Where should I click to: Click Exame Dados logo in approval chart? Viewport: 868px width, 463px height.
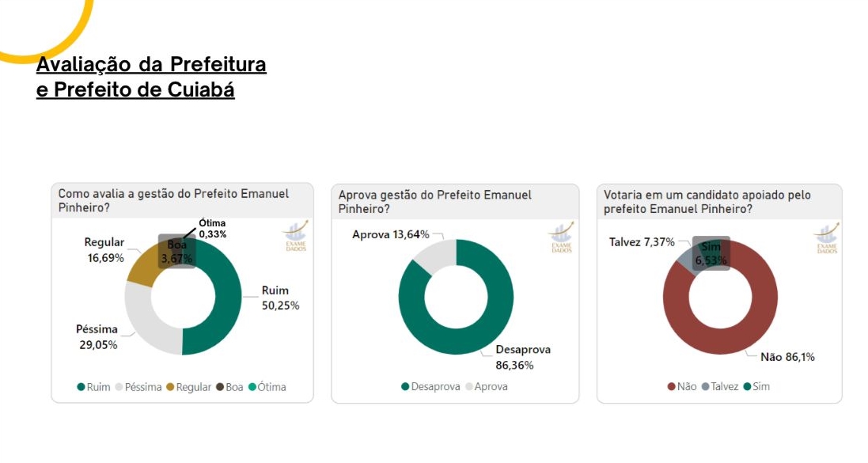(560, 236)
